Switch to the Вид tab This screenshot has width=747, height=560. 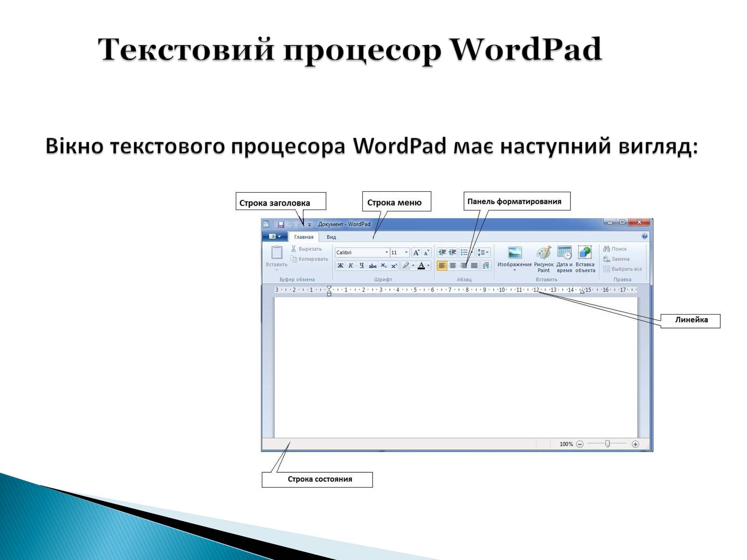[331, 237]
